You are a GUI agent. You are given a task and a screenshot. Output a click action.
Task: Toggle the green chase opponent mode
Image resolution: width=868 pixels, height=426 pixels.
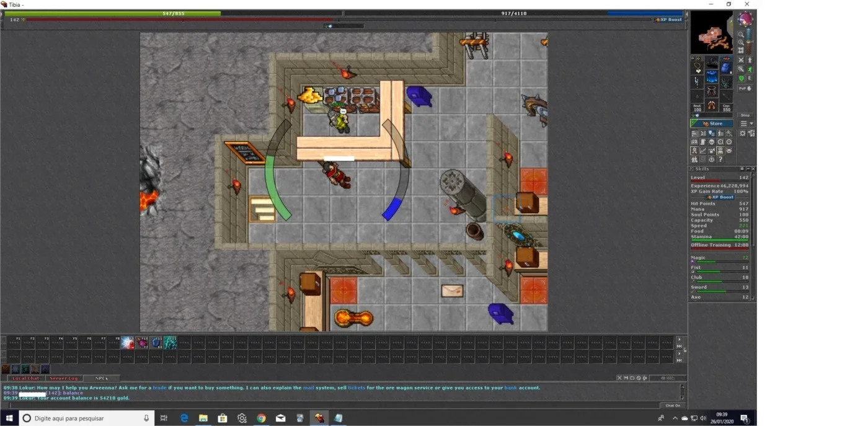point(749,69)
